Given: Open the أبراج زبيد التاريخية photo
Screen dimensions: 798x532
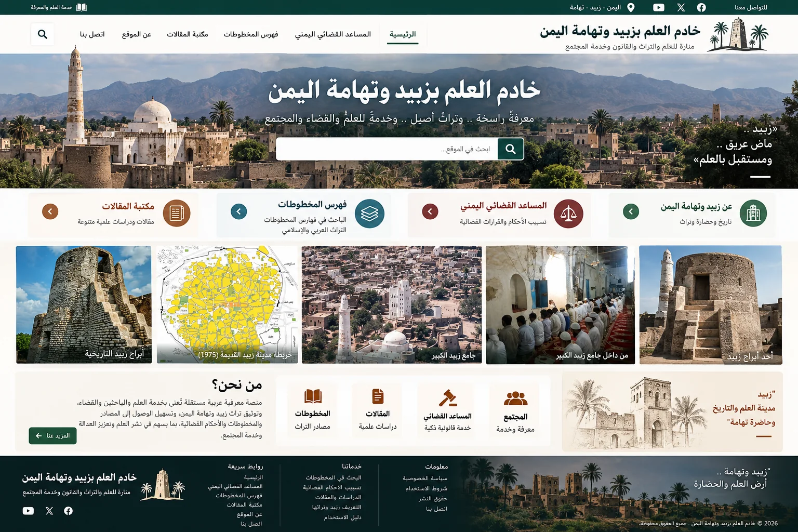Looking at the screenshot, I should [x=84, y=305].
